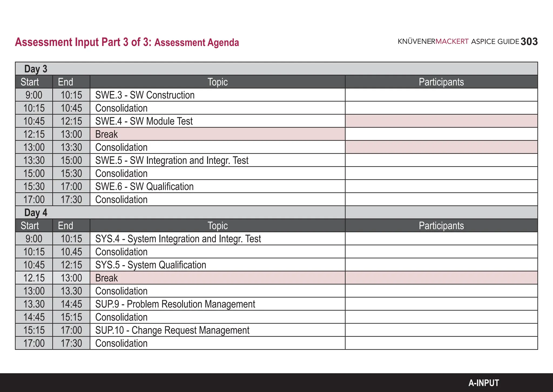
Task: Click the KNÜVENERMACKERT ASPICE GUIDE header text
Action: pos(458,42)
